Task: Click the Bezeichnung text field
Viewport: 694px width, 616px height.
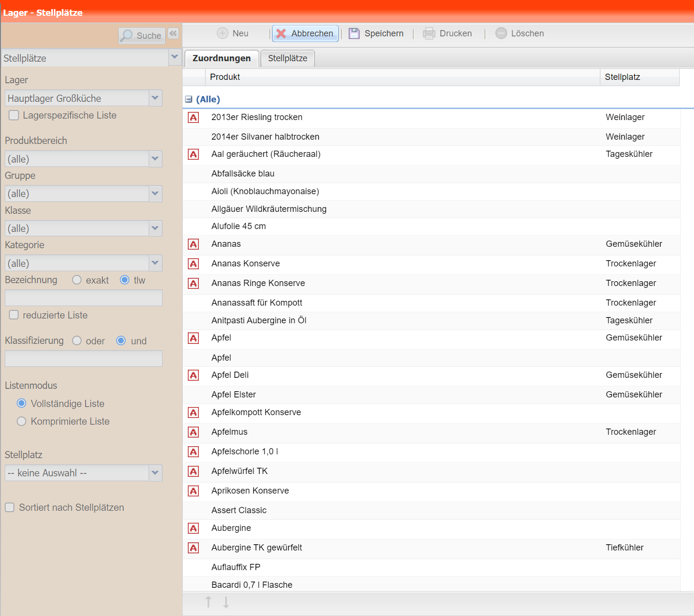Action: coord(84,298)
